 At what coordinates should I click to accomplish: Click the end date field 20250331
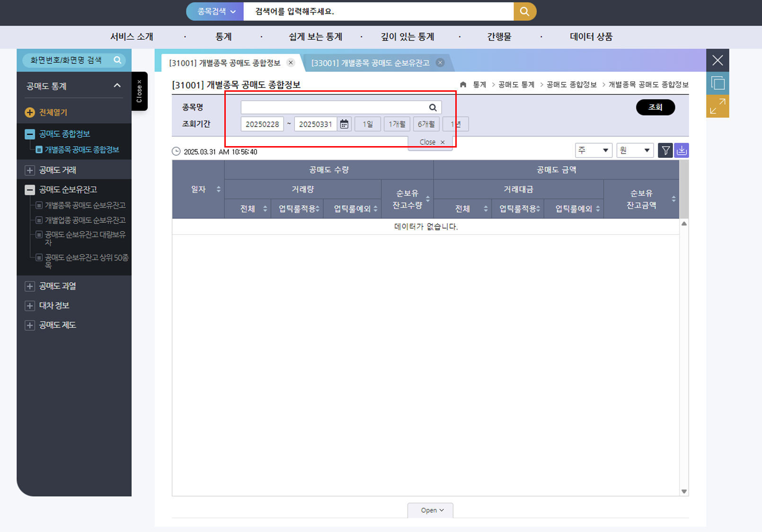316,124
